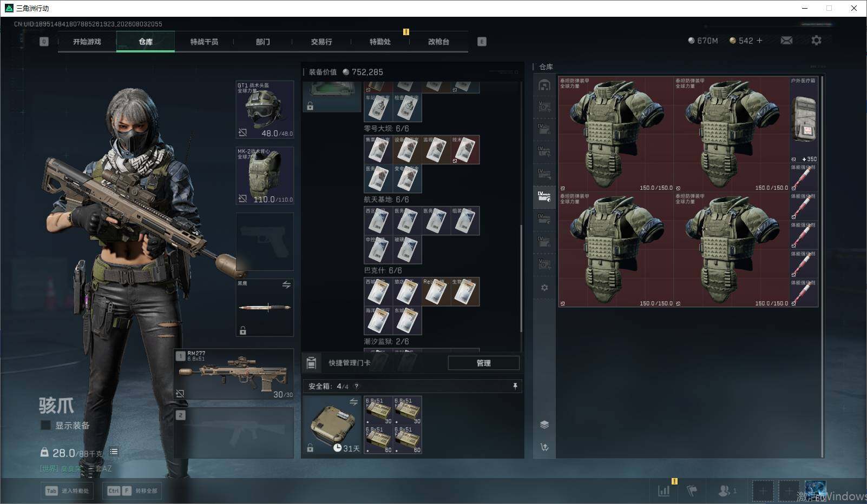The image size is (867, 504).
Task: Select the RM277 primary weapon slot
Action: [234, 374]
